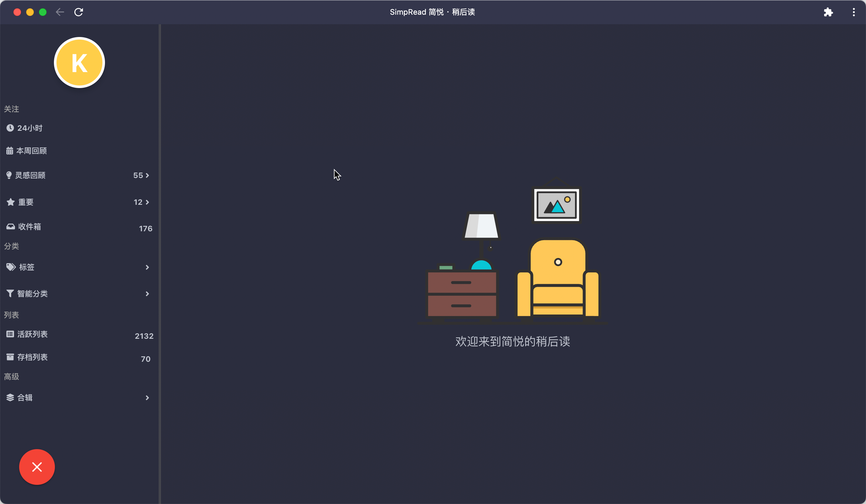Click the clock icon for 24小时
This screenshot has width=866, height=504.
[x=10, y=128]
